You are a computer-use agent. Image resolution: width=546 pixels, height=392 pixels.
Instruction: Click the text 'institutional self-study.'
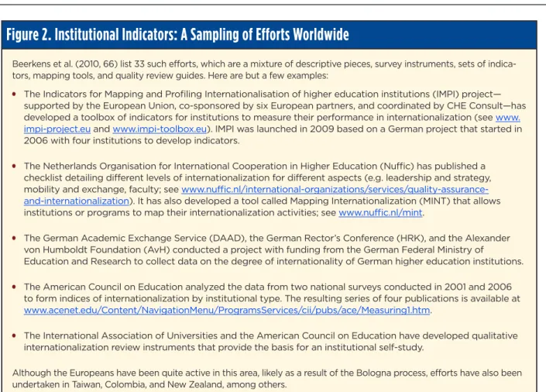tap(374, 347)
